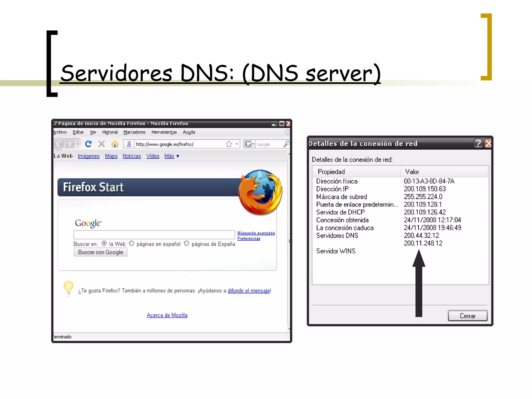
Task: Click the Google toolbar search box
Action: click(x=269, y=144)
